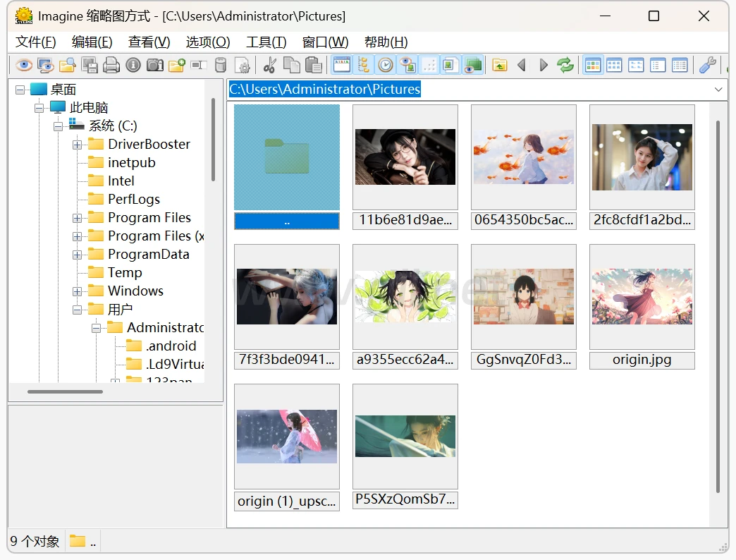The width and height of the screenshot is (736, 560).
Task: Click the eye-shaped View icon in toolbar
Action: [x=24, y=66]
